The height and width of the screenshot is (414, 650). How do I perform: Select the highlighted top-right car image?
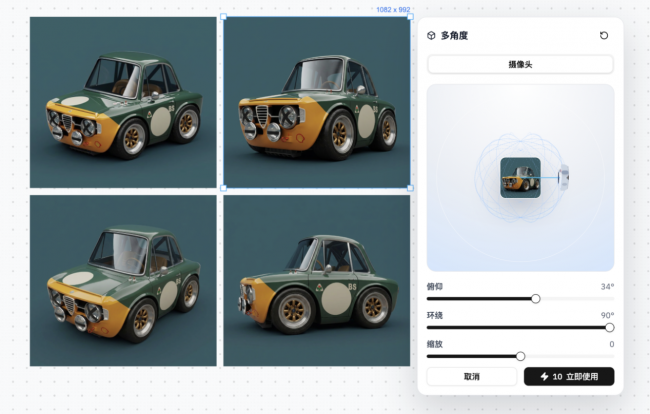point(317,102)
